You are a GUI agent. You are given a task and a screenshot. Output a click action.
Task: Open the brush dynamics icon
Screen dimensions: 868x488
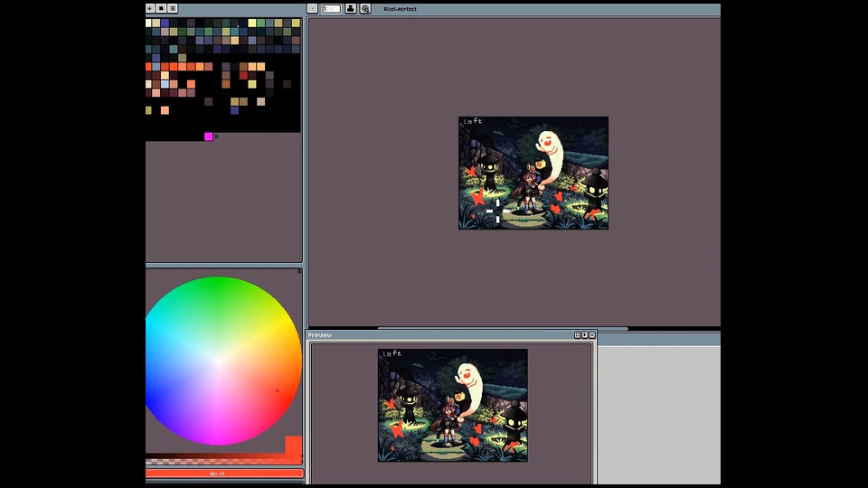[365, 9]
